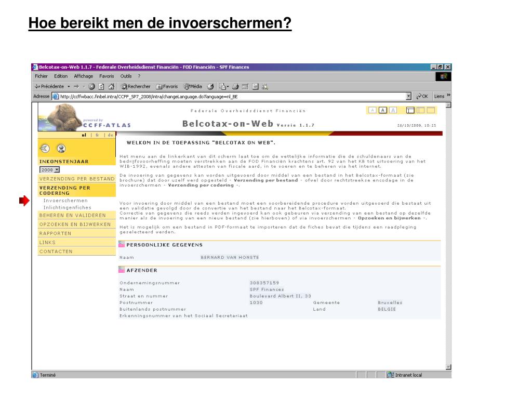This screenshot has height=399, width=532.
Task: Click Land value BELGIE
Action: coord(387,309)
